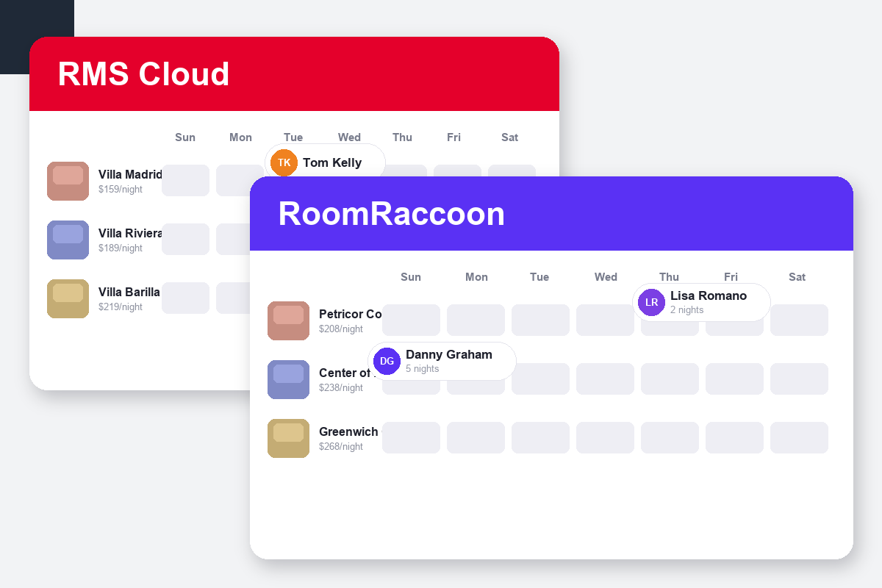Click the Villa Barilla room thumbnail in RMS Cloud

tap(68, 298)
